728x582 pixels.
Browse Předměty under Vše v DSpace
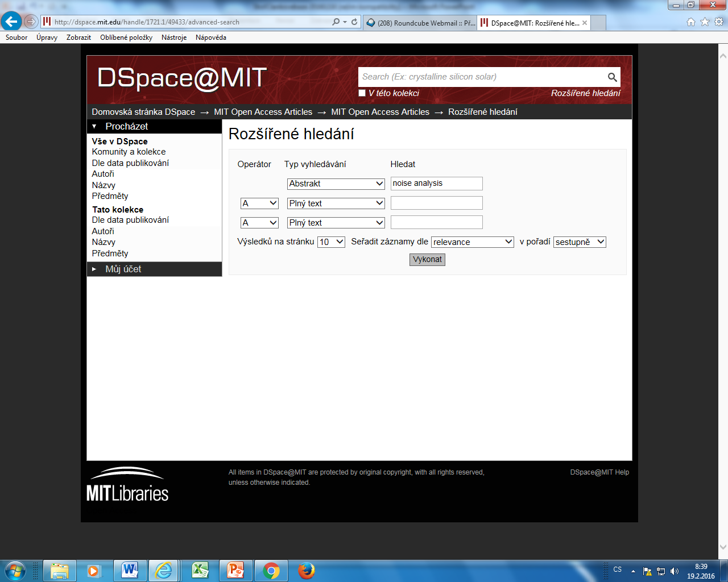(110, 196)
